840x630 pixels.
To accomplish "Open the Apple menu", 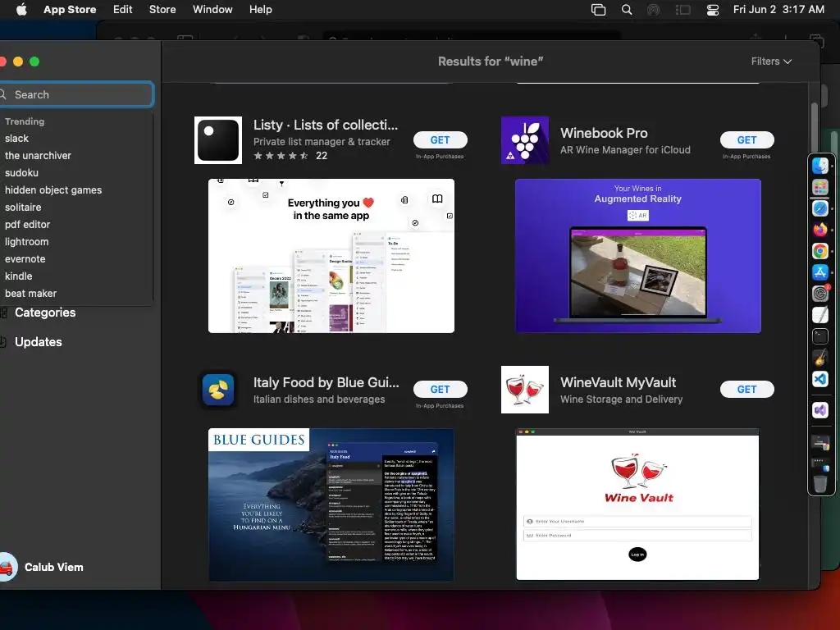I will (x=21, y=10).
